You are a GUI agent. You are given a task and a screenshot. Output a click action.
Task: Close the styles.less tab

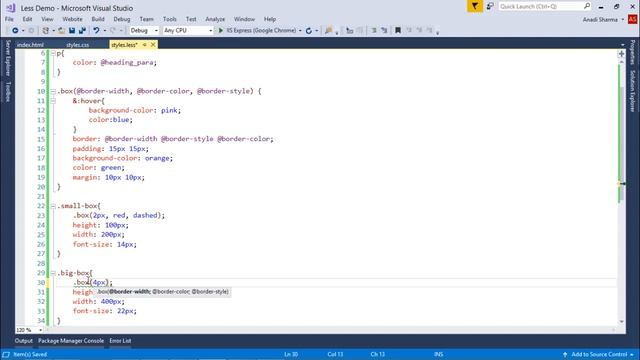153,45
